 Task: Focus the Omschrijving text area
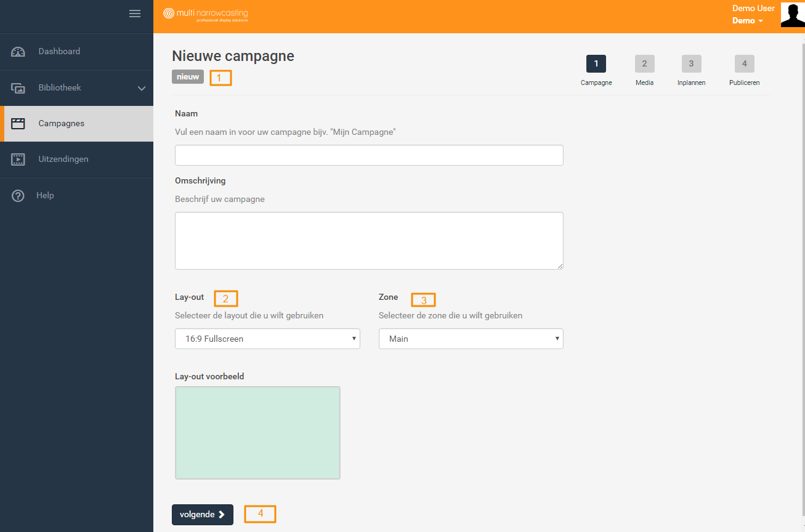point(369,241)
